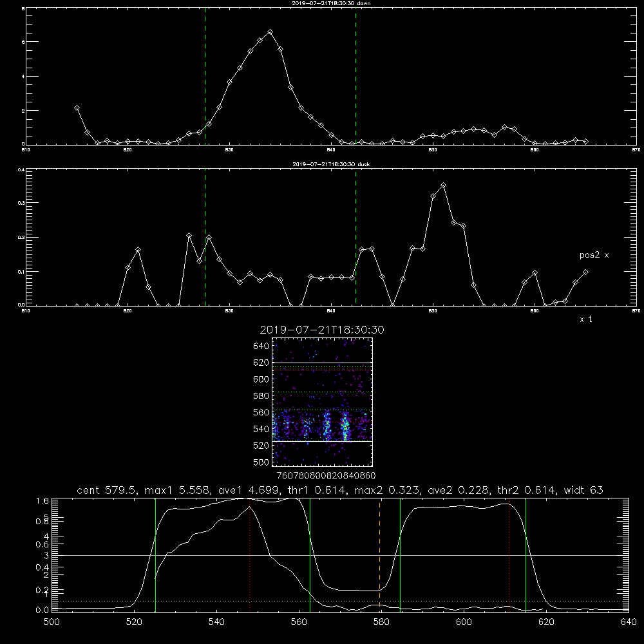
Task: Click the '2019-07-21T18:30:30 dusk' plot title
Action: pyautogui.click(x=331, y=164)
